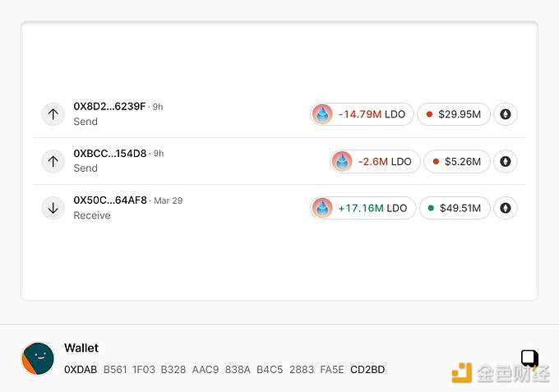Click the $5.26M value badge
559x392 pixels.
[457, 161]
